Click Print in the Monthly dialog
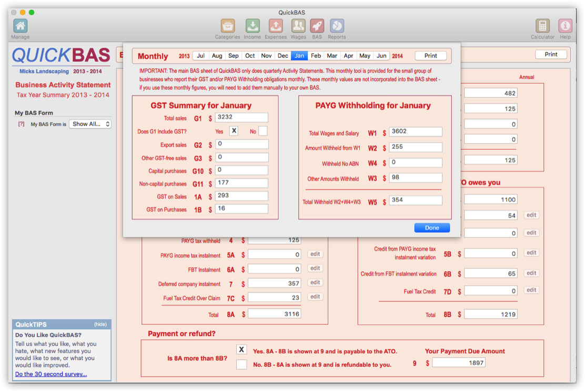 430,56
